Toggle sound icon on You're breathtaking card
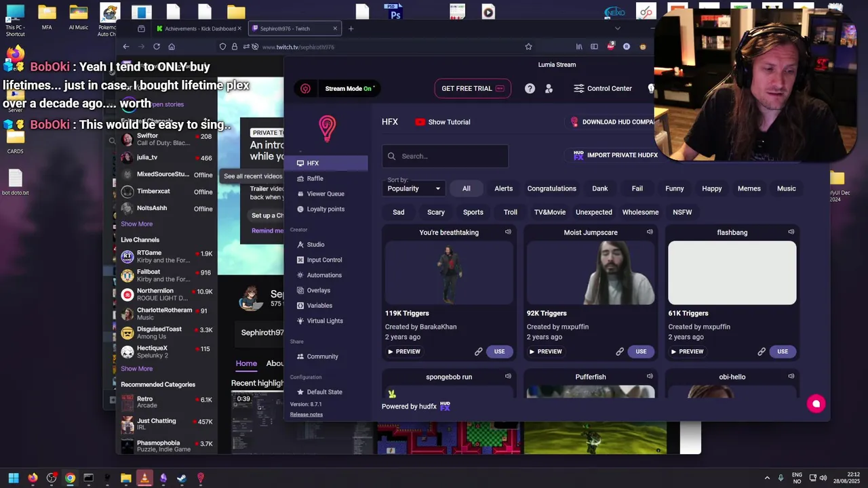This screenshot has width=868, height=488. click(508, 232)
